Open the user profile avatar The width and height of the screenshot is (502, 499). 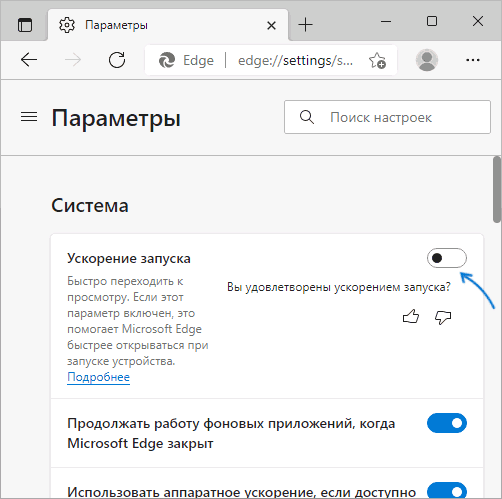(427, 60)
